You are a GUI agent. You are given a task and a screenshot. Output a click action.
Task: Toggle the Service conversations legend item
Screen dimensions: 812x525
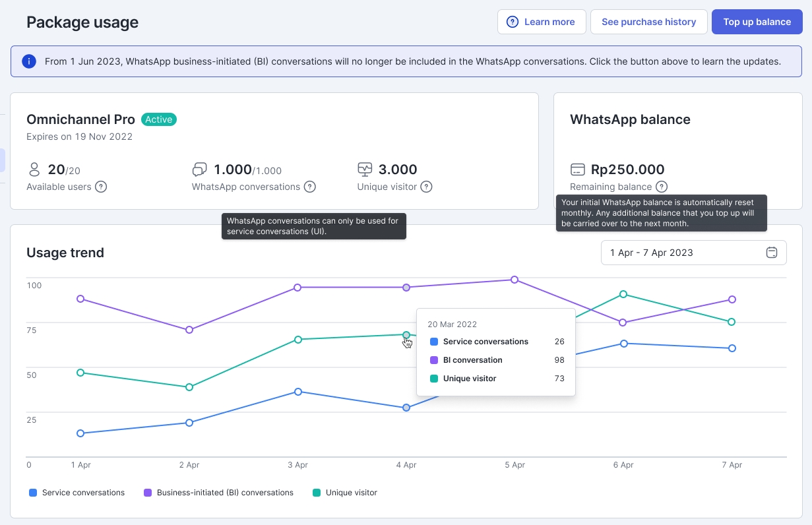76,492
